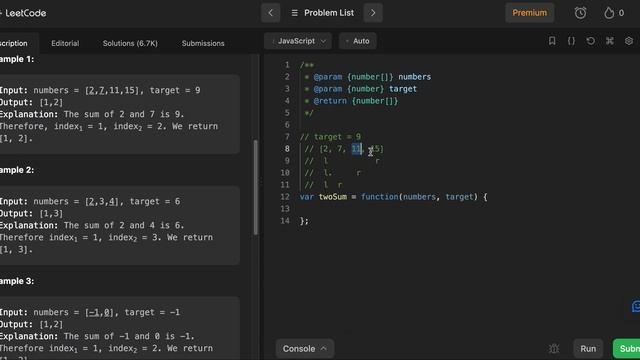Click line number 14 in gutter
The image size is (640, 360).
pos(285,221)
